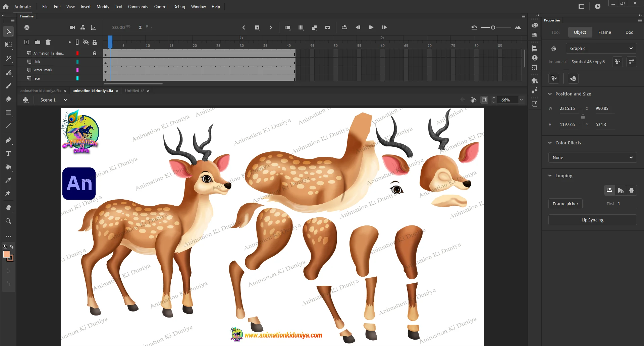Open Color Effects None dropdown
Viewport: 644px width, 346px height.
592,158
